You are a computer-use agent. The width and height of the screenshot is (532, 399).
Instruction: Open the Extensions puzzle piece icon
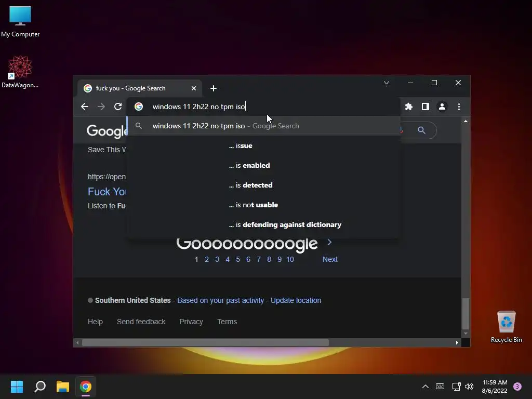coord(409,107)
